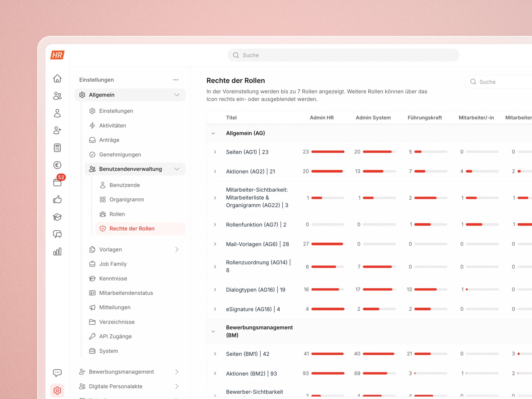Screen dimensions: 532x399
Task: Open the single person profile sidebar icon
Action: pos(57,113)
